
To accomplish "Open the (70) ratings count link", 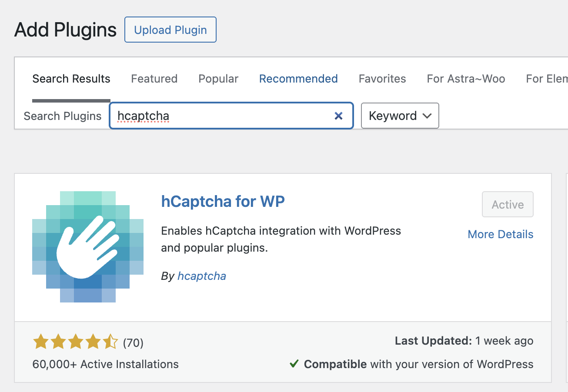I will [133, 343].
